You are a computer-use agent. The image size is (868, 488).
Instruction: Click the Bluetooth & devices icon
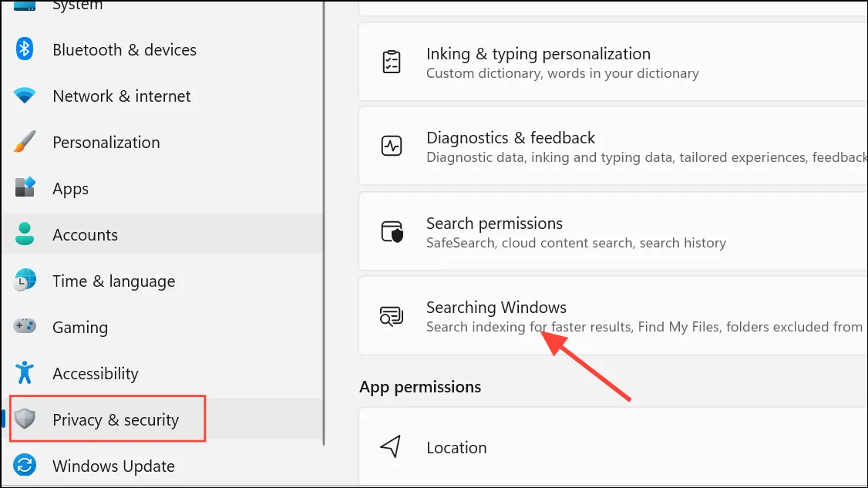25,49
